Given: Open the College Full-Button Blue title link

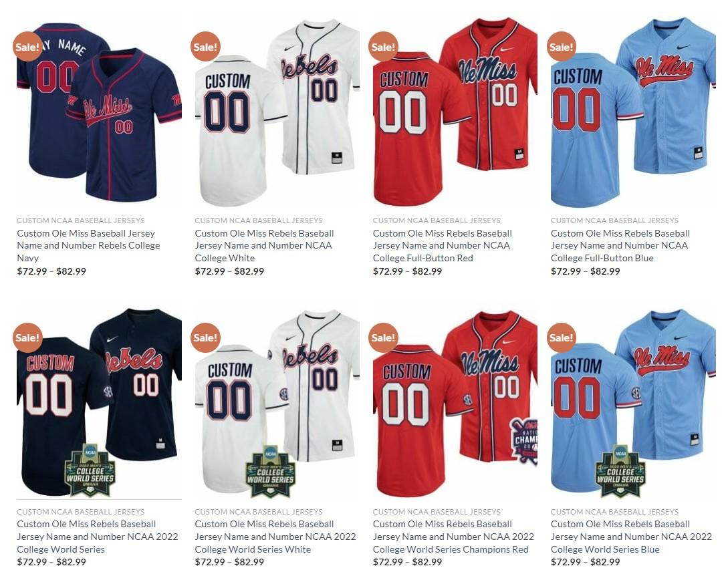Looking at the screenshot, I should pyautogui.click(x=620, y=245).
